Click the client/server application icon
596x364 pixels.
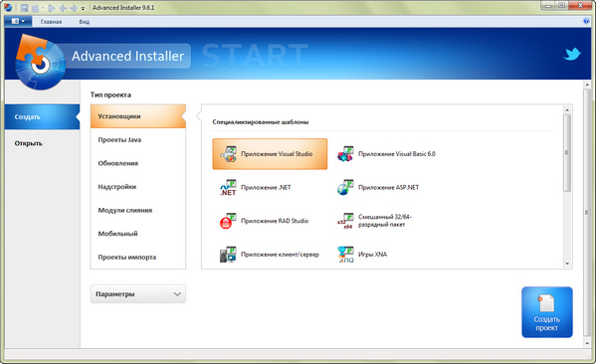[x=229, y=255]
